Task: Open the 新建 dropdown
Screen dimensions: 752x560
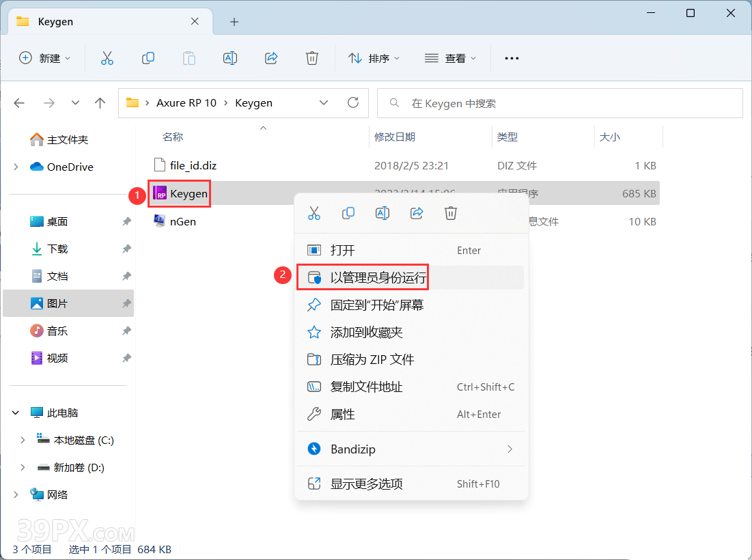Action: (x=44, y=59)
